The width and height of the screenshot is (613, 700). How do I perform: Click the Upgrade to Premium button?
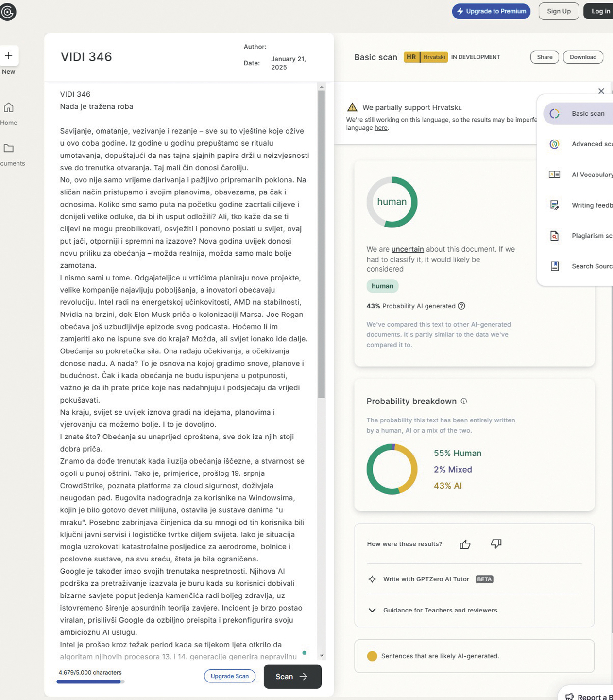coord(491,11)
